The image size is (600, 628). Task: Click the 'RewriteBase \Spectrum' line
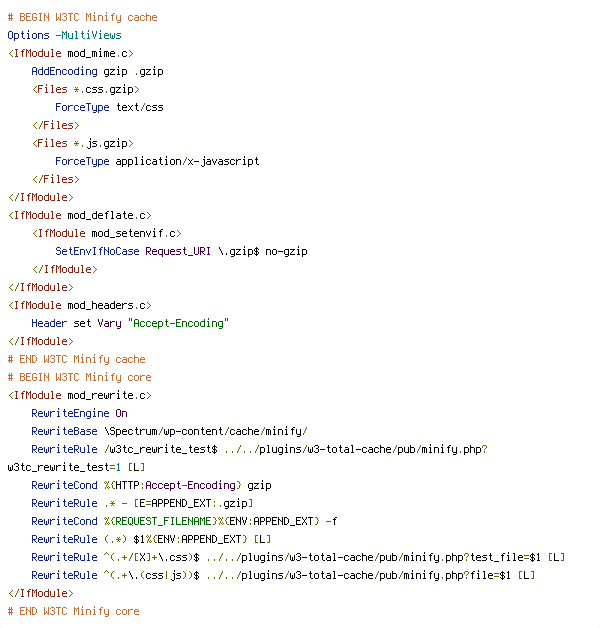[x=169, y=431]
